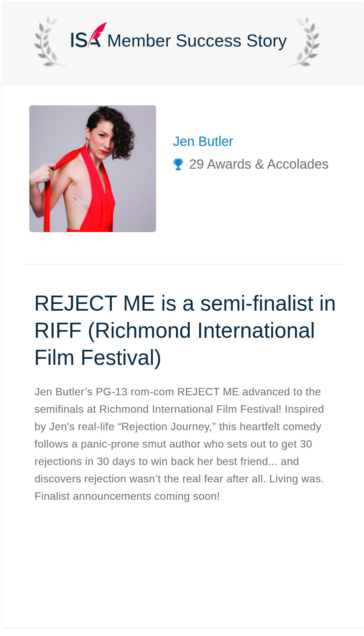The image size is (364, 636).
Task: Click the 'Film Festival)' headline line
Action: coord(98,357)
